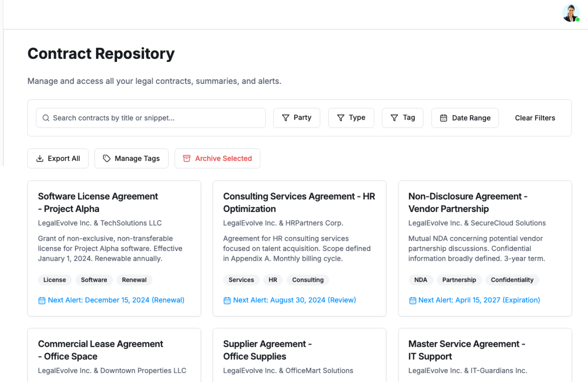Click calendar icon beside April 15 alert
Screen dimensions: 588x382
(413, 301)
